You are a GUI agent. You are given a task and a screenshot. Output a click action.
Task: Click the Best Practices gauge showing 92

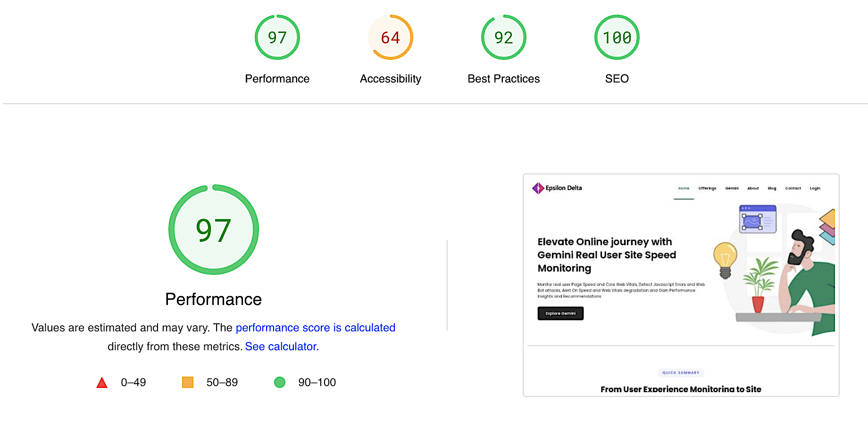pyautogui.click(x=503, y=37)
